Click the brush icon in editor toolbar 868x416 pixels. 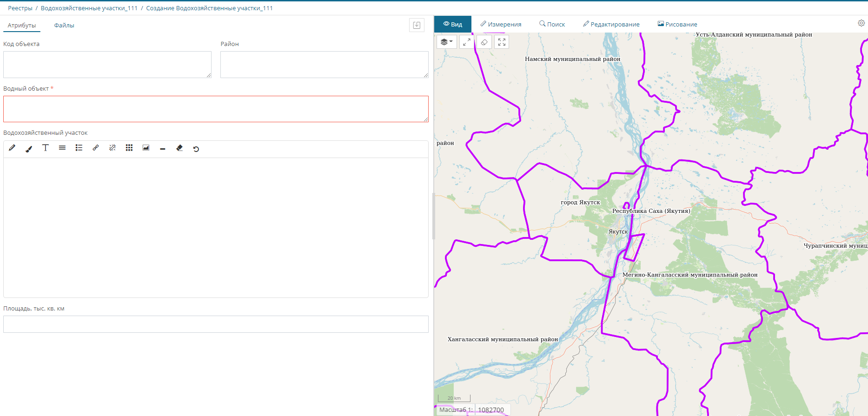pyautogui.click(x=29, y=148)
